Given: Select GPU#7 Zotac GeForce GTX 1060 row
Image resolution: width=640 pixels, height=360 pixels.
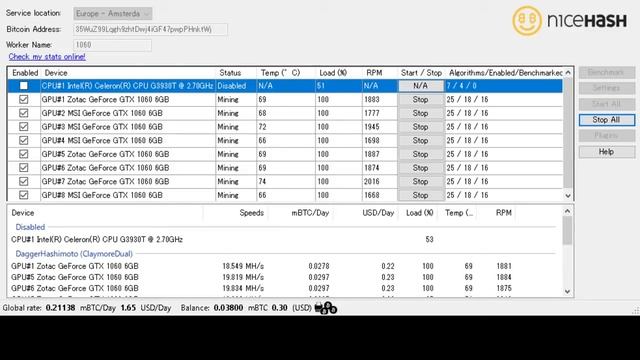Looking at the screenshot, I should (x=285, y=182).
